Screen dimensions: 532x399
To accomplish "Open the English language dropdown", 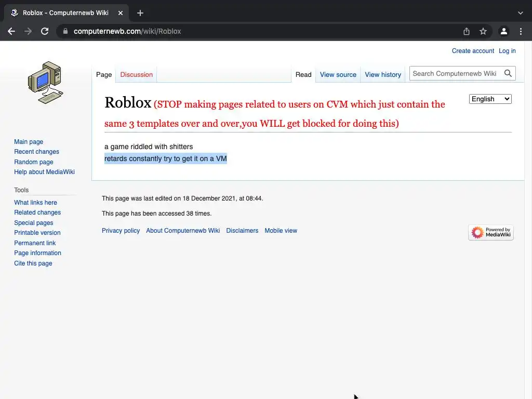I will (x=490, y=99).
